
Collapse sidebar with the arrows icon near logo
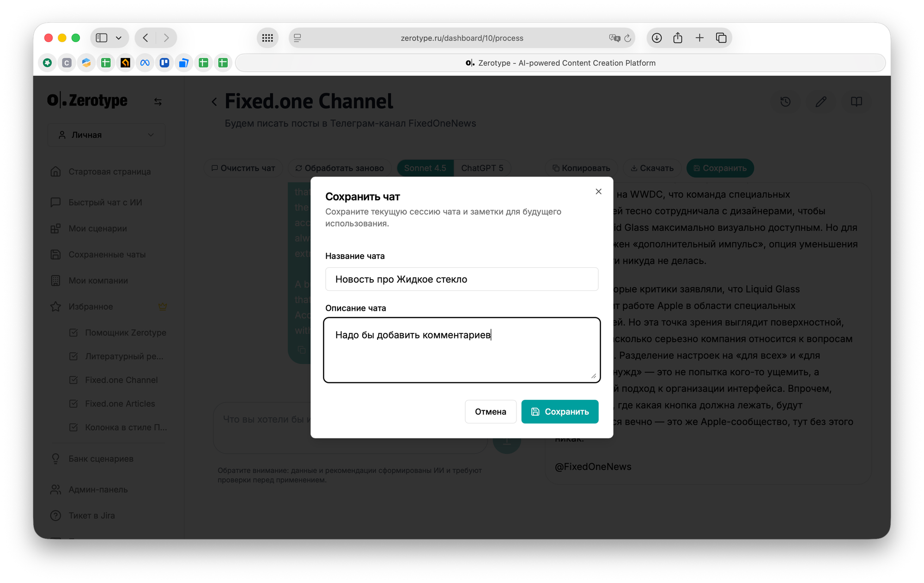158,102
